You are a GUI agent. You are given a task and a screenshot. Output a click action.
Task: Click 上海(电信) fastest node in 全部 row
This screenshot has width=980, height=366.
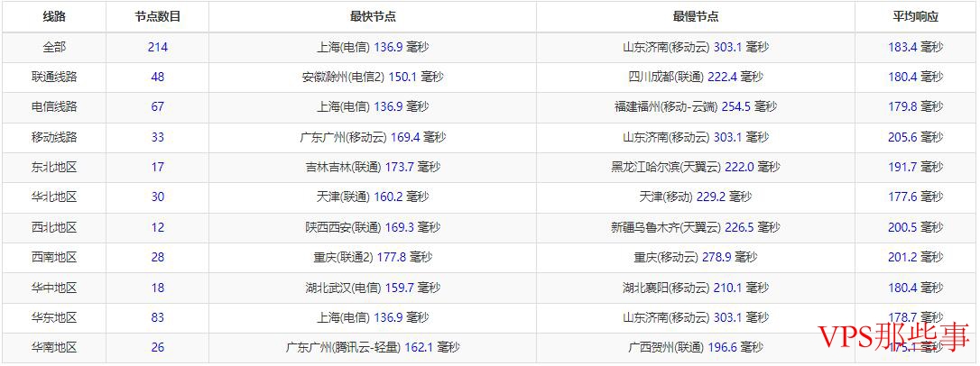pyautogui.click(x=373, y=47)
